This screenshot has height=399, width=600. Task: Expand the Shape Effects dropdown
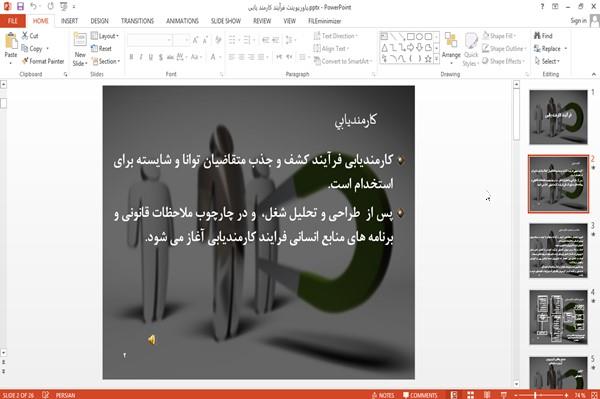[x=503, y=61]
